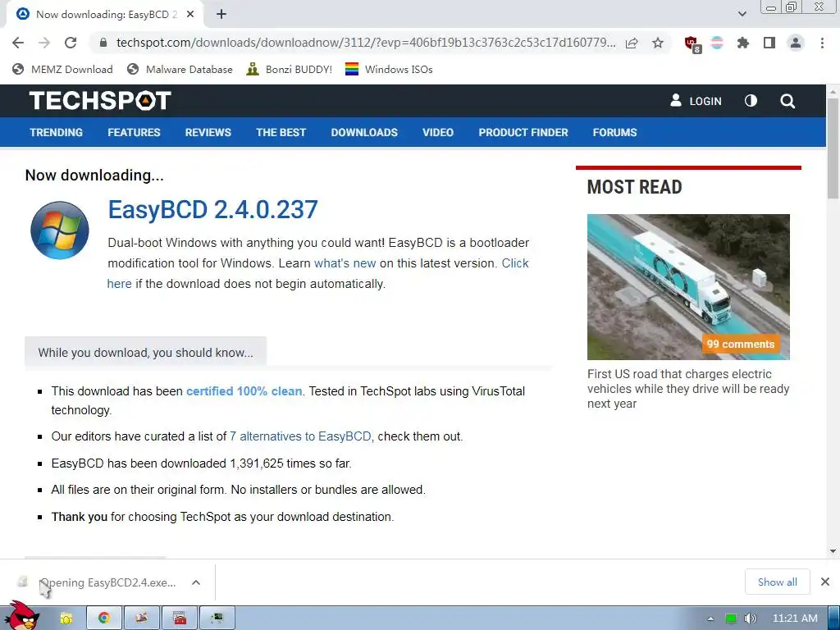This screenshot has height=630, width=840.
Task: Click 'Show all' downloads button
Action: [x=778, y=582]
